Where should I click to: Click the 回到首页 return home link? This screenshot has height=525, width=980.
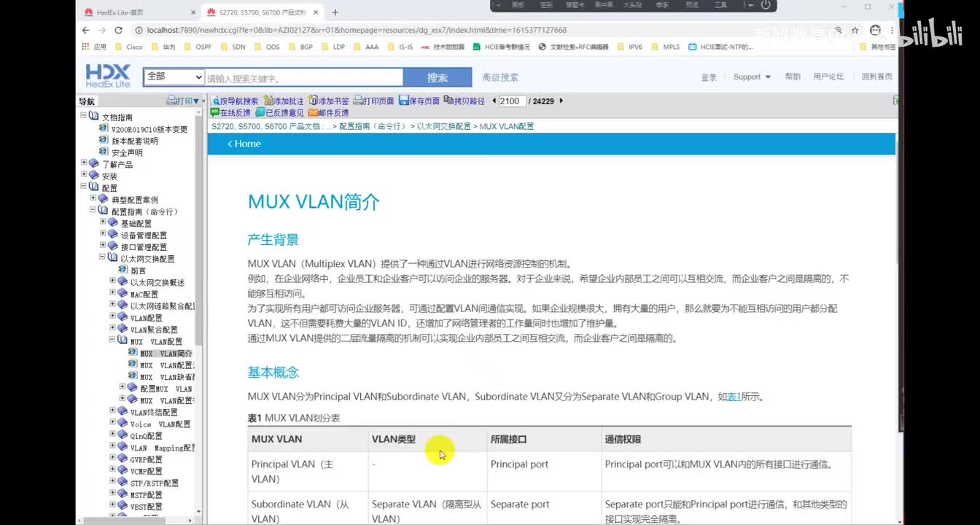click(x=877, y=77)
